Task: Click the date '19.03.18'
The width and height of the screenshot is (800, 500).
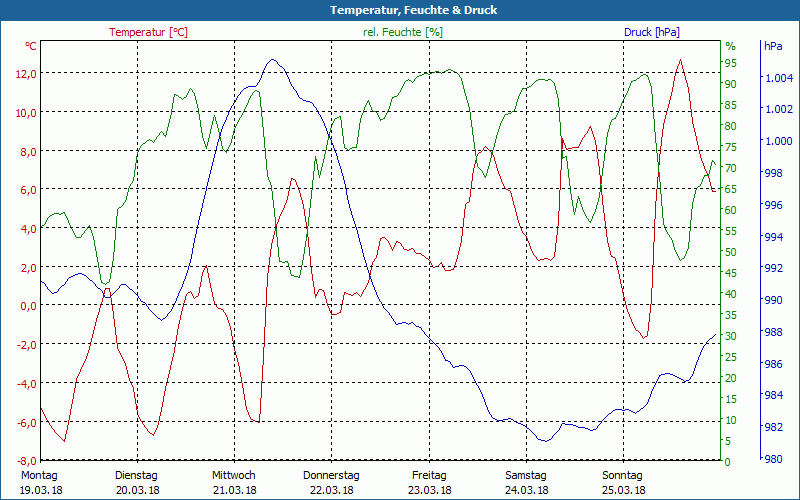Action: click(41, 490)
